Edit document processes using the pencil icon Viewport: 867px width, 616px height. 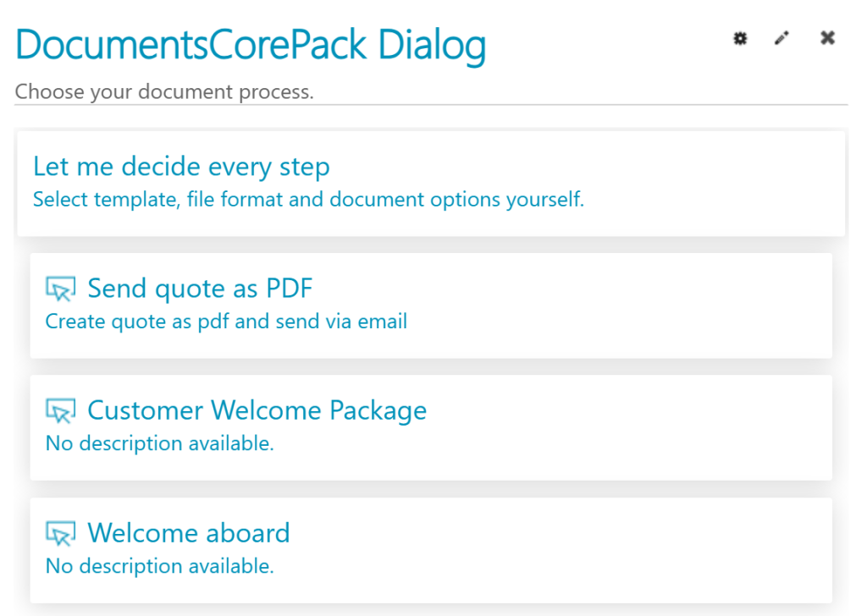pyautogui.click(x=781, y=38)
